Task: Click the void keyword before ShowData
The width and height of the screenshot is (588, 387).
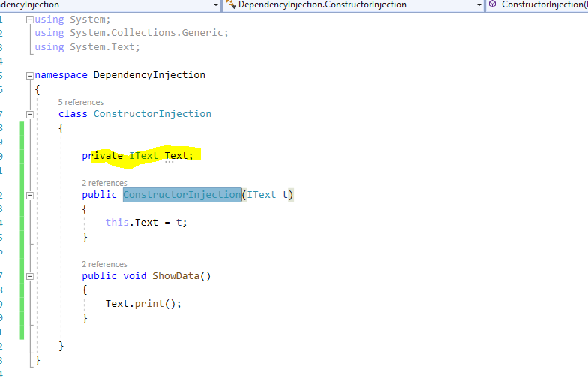Action: 135,276
